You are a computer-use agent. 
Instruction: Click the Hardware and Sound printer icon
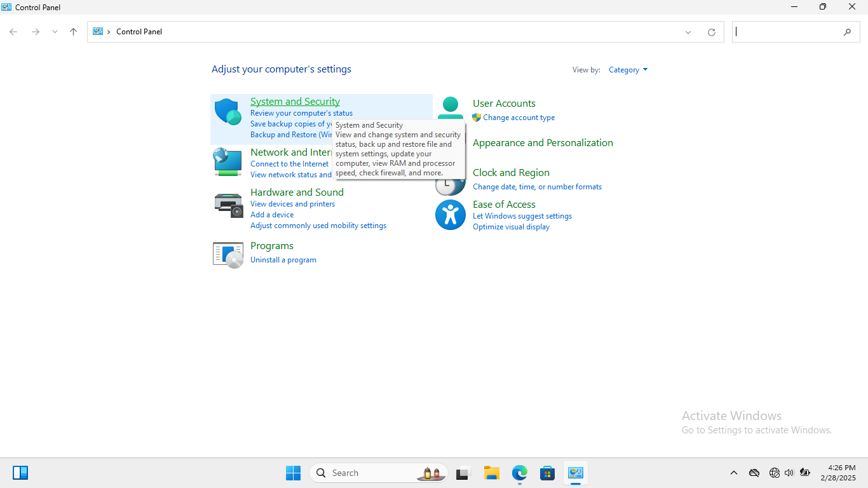(x=227, y=204)
